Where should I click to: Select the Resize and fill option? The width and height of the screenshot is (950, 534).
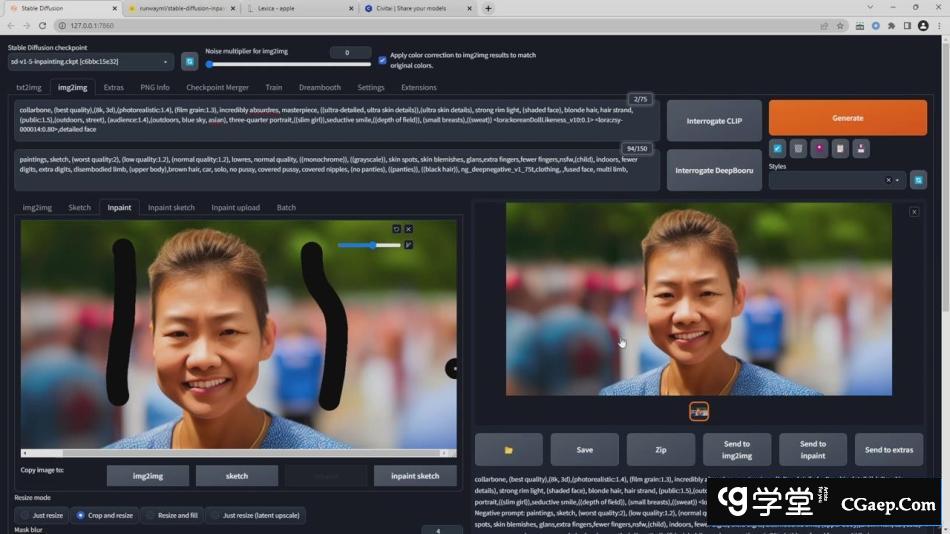pos(149,515)
